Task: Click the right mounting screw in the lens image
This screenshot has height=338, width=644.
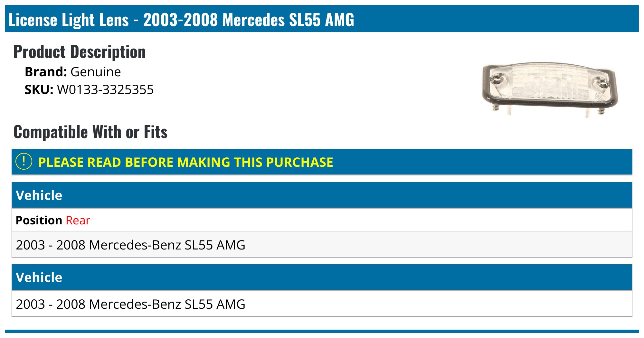Action: [x=601, y=82]
